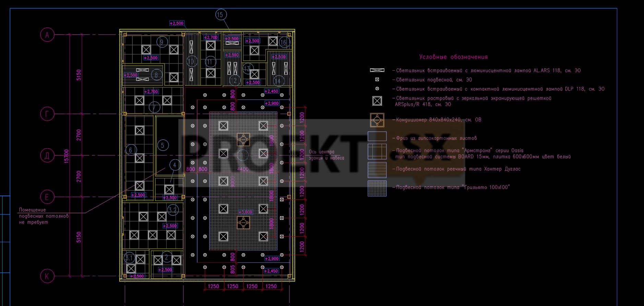Select the 5150 dimension between axes Е and К
The height and width of the screenshot is (306, 644).
click(79, 237)
